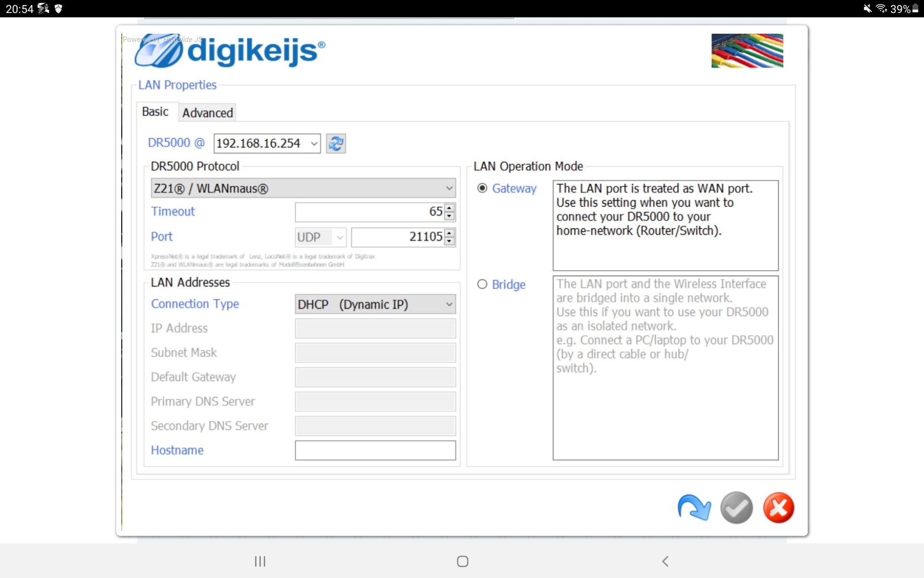This screenshot has width=924, height=578.
Task: Click the Default Gateway field
Action: 375,377
